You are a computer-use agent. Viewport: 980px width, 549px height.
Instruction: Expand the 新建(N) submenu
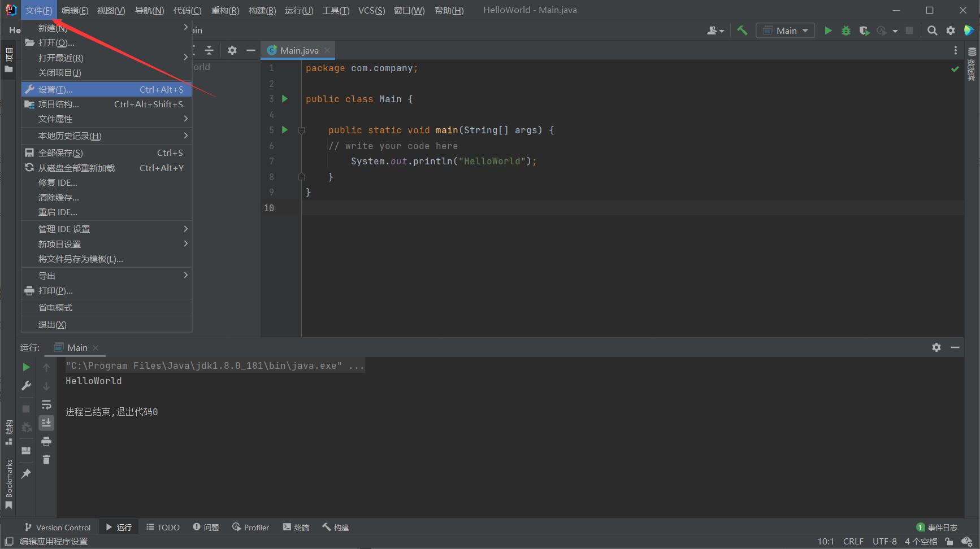pos(107,28)
